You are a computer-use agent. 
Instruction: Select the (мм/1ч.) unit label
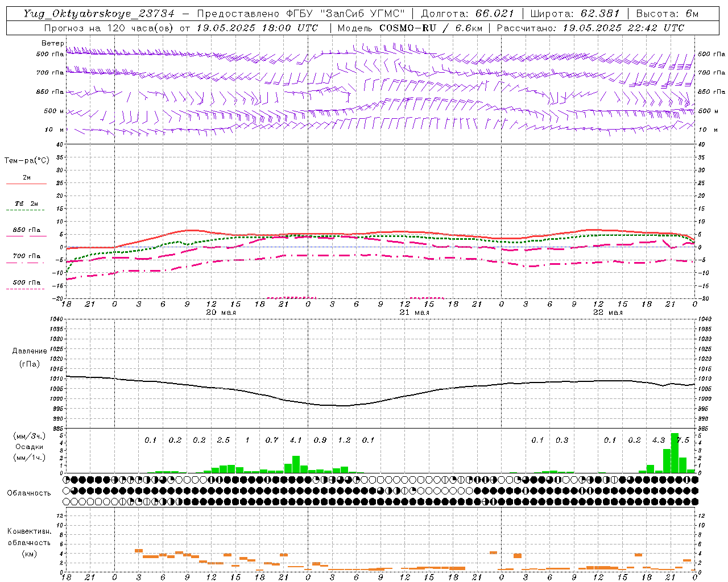pos(29,457)
